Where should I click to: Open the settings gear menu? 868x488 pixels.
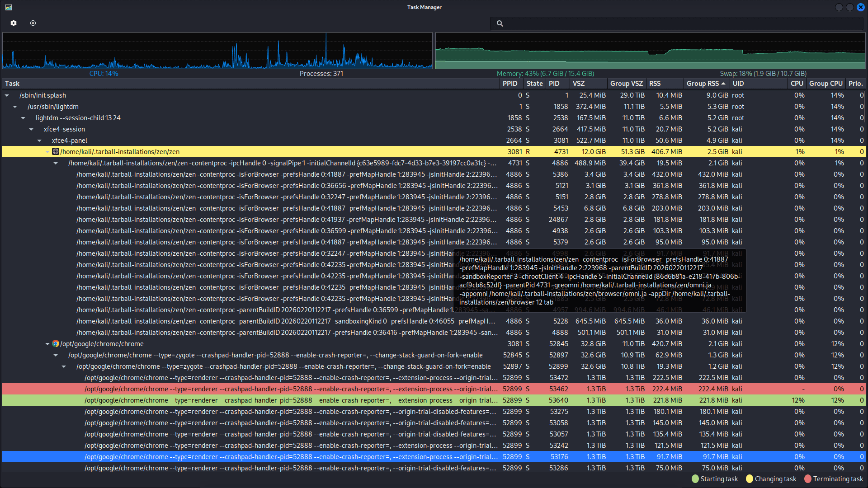[14, 23]
